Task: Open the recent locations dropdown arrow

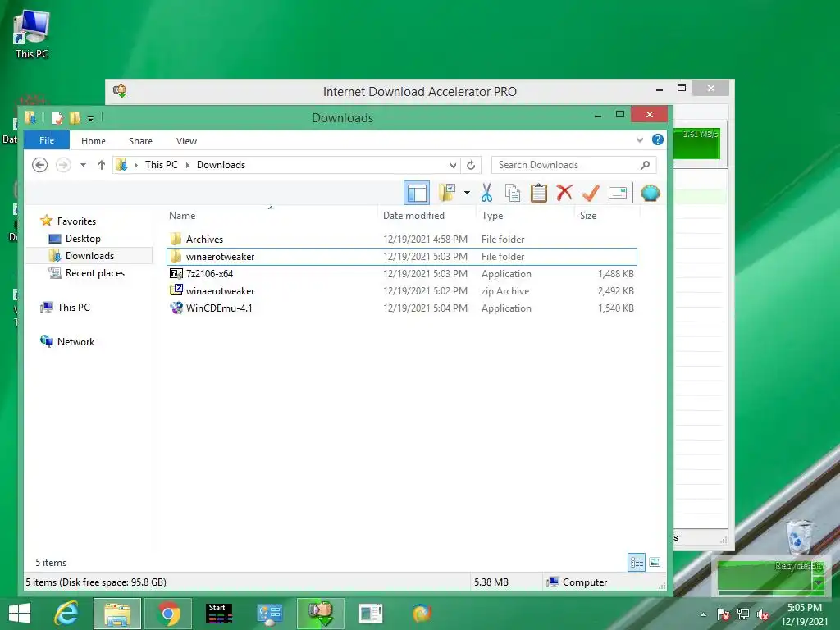Action: tap(83, 165)
